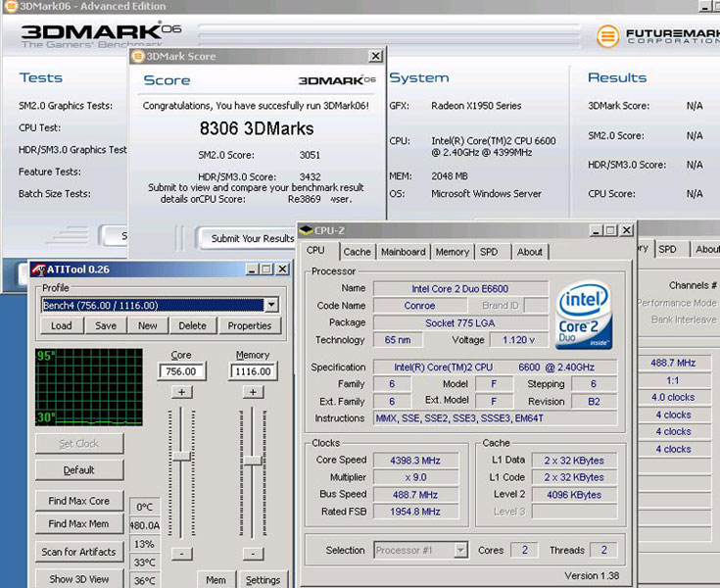720x588 pixels.
Task: Maximize the ATITool window
Action: (266, 269)
